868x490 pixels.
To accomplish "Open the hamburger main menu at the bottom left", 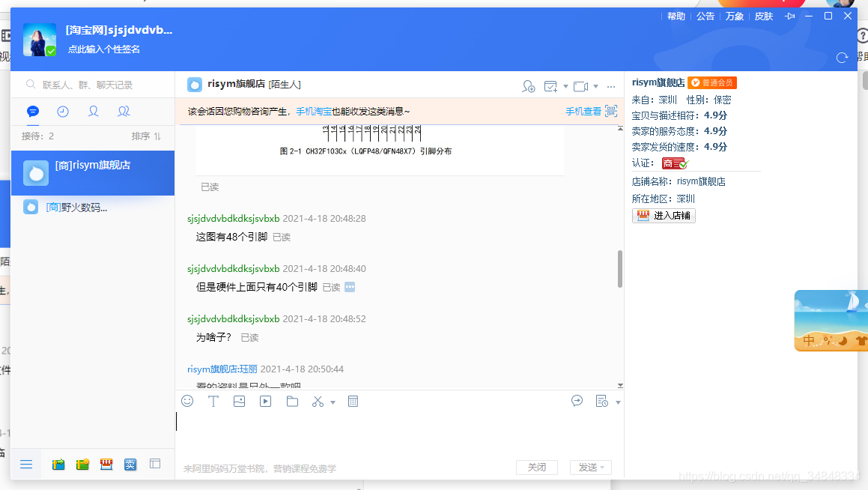I will (x=26, y=464).
